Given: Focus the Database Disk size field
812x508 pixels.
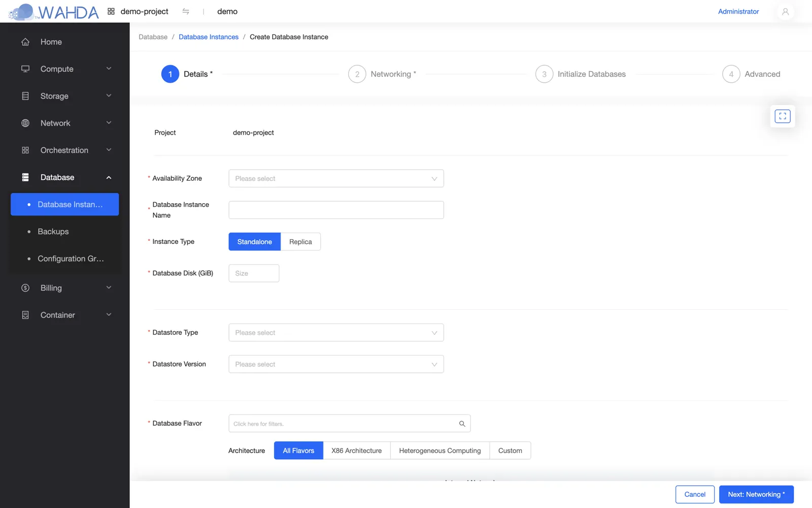Looking at the screenshot, I should [x=254, y=273].
